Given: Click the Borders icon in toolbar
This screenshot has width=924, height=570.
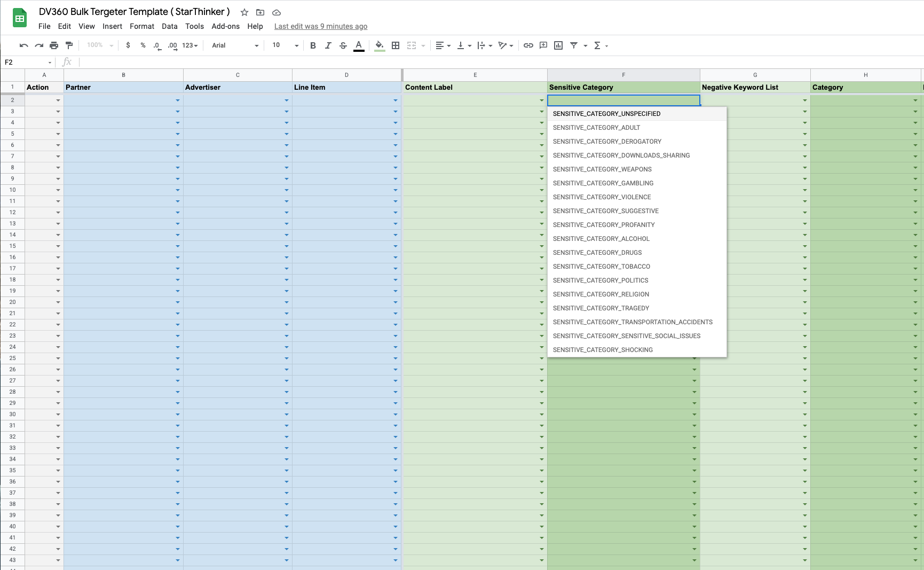Looking at the screenshot, I should click(396, 45).
